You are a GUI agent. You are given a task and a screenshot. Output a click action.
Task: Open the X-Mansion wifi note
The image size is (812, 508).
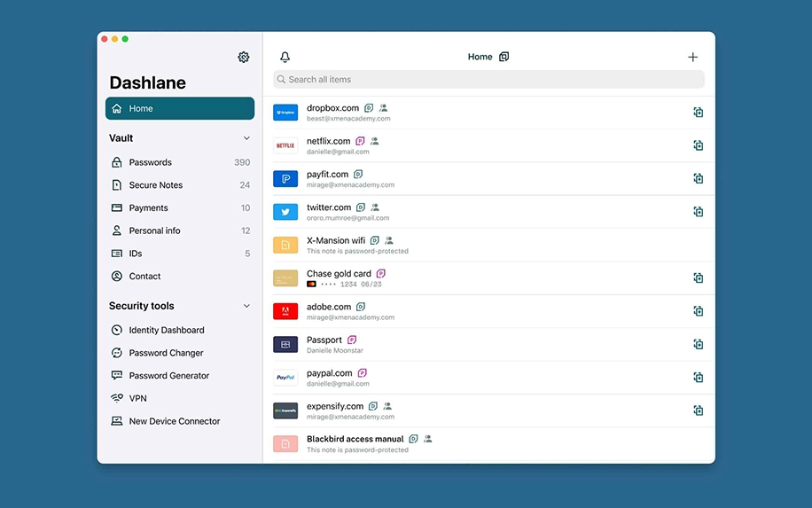coord(488,245)
